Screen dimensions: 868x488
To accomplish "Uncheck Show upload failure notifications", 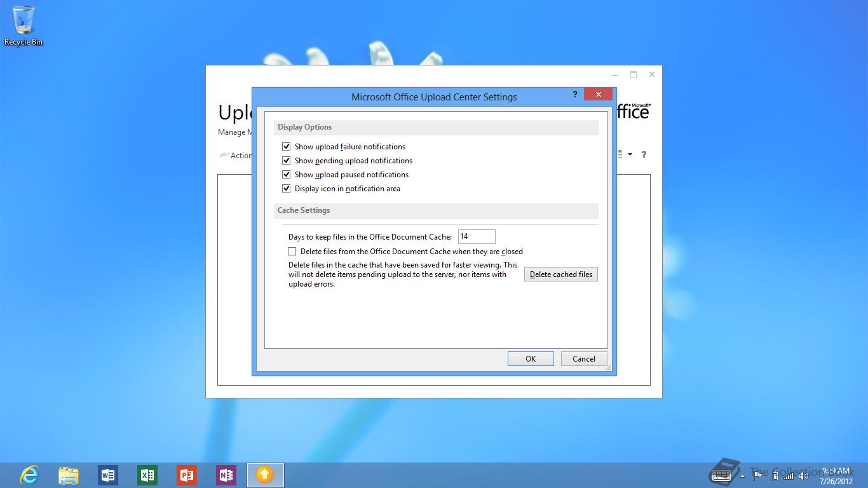I will pyautogui.click(x=286, y=146).
